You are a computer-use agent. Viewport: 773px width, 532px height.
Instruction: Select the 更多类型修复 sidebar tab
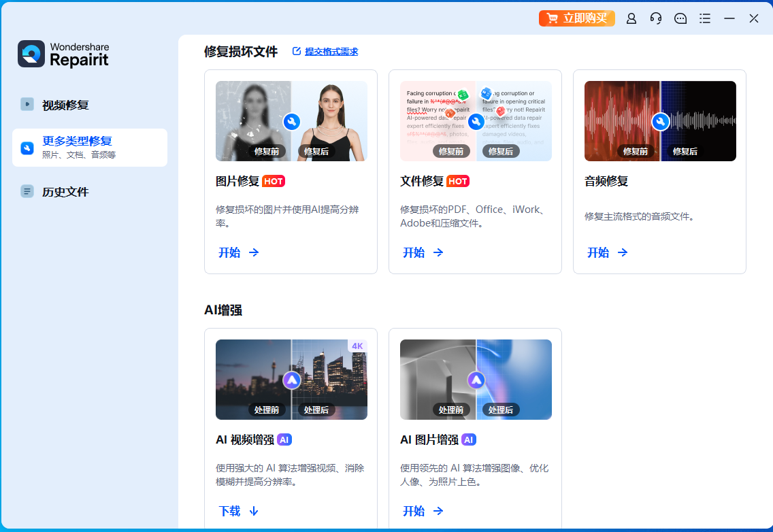(90, 147)
